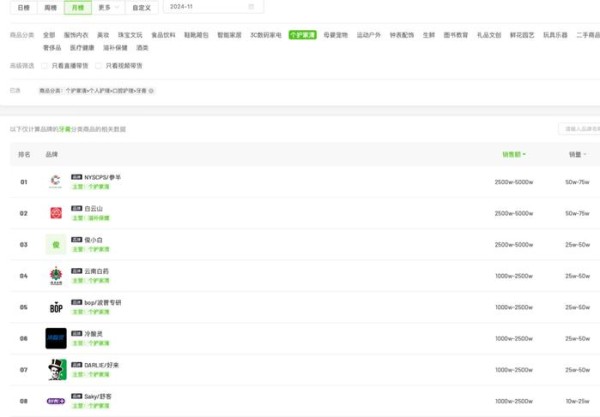
Task: Click the 冷酸灵 black brand logo
Action: point(56,339)
